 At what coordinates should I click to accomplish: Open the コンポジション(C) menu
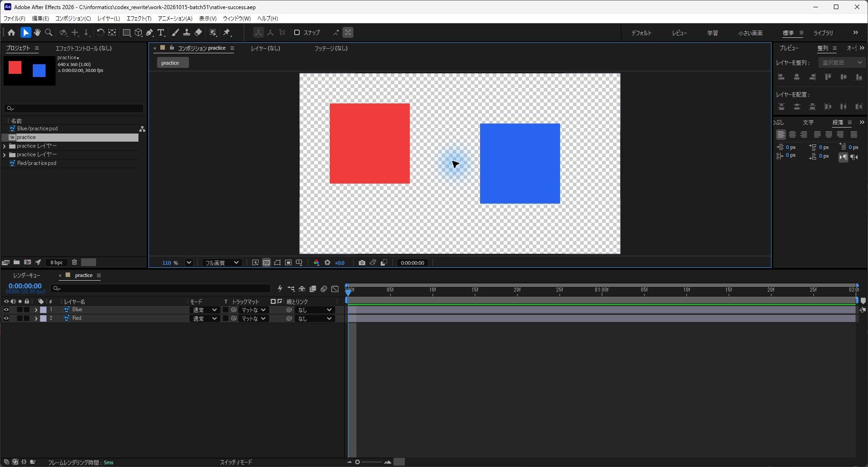(x=73, y=19)
